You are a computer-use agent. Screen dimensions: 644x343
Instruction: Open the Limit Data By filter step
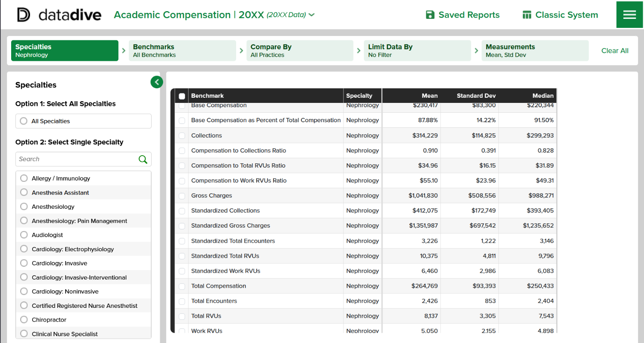coord(417,51)
